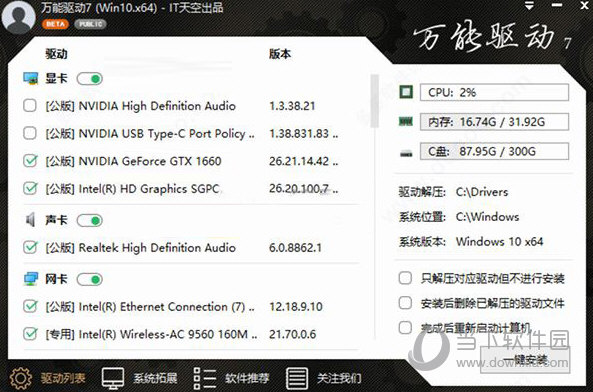Click the PUBLIC badge

[x=91, y=24]
